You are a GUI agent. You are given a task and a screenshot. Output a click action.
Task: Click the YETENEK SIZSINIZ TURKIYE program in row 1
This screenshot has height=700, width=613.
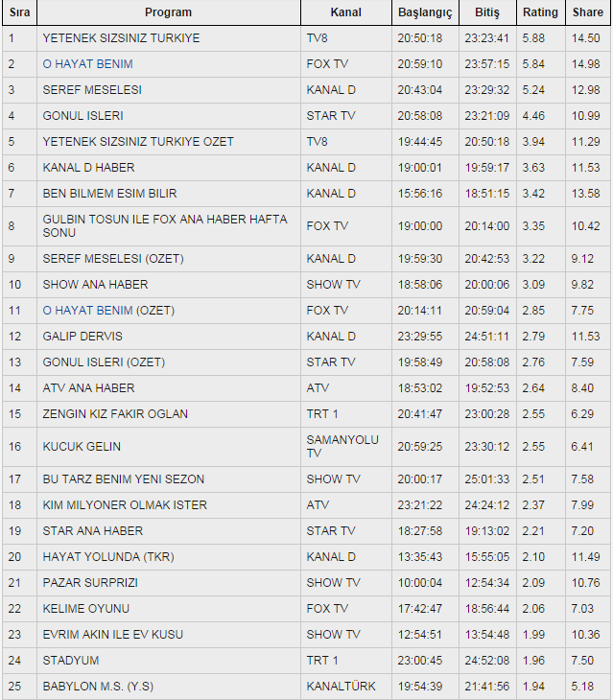click(121, 38)
